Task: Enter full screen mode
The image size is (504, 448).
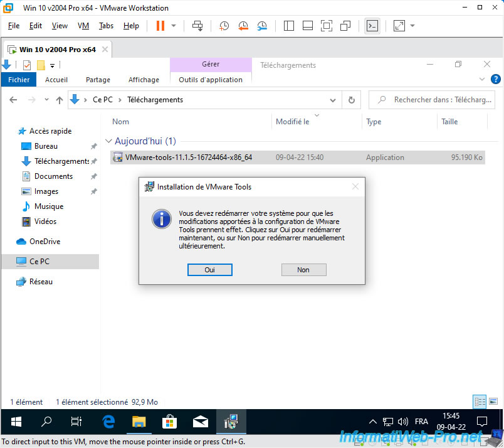Action: (327, 26)
